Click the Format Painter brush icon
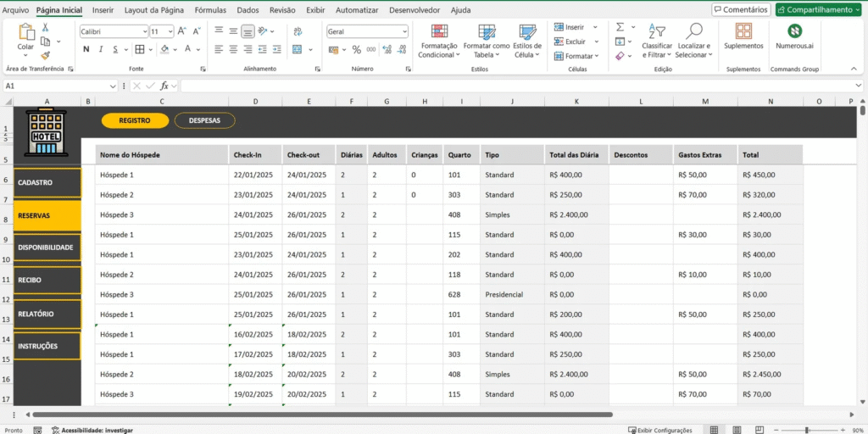 tap(46, 55)
